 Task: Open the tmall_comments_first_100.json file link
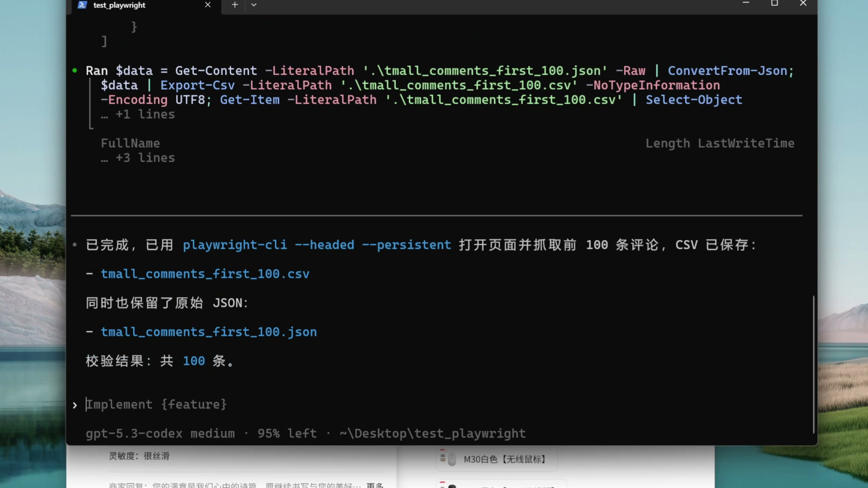point(209,332)
